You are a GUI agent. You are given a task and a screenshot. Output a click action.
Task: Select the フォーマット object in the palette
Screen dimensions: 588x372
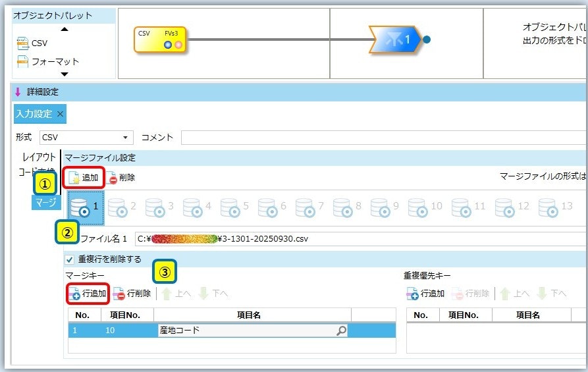[x=48, y=61]
